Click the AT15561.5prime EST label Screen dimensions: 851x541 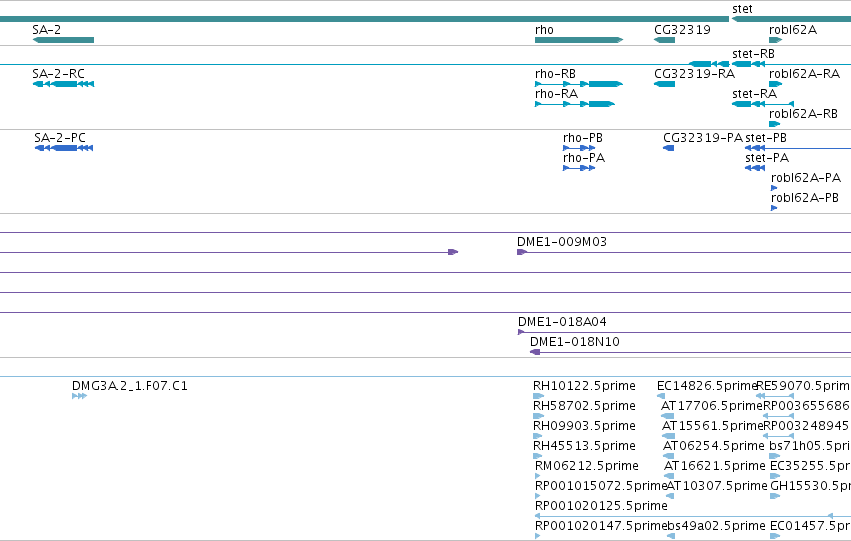tap(713, 426)
